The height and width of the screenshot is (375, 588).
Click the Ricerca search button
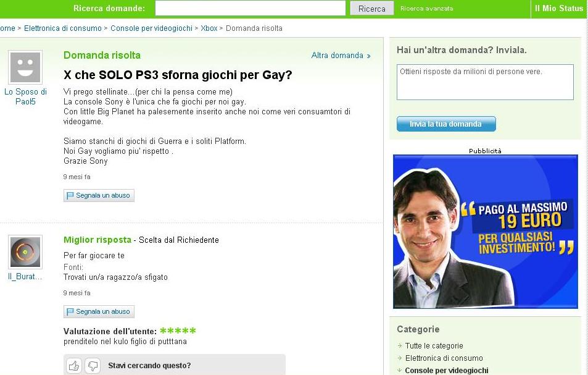[371, 8]
